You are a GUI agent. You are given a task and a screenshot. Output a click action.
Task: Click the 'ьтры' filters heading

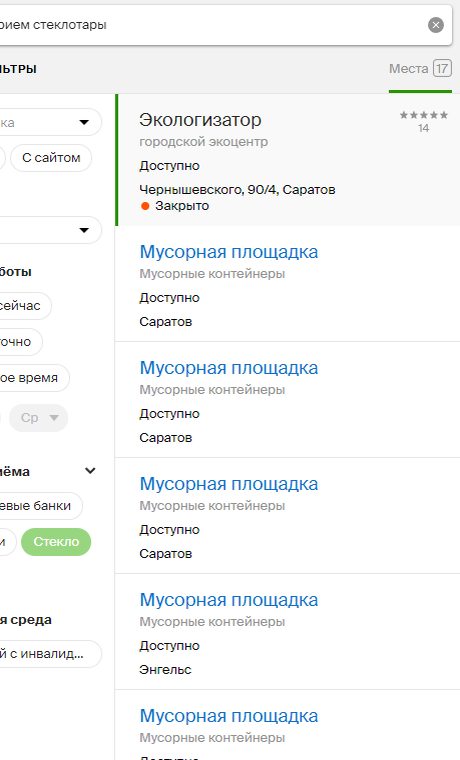pyautogui.click(x=18, y=69)
